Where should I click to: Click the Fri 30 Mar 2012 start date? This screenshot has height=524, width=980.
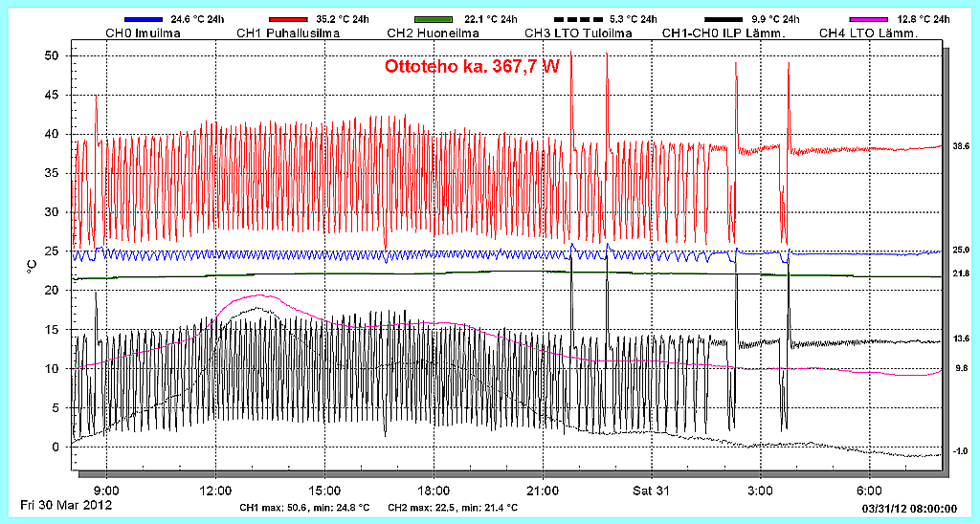[67, 505]
